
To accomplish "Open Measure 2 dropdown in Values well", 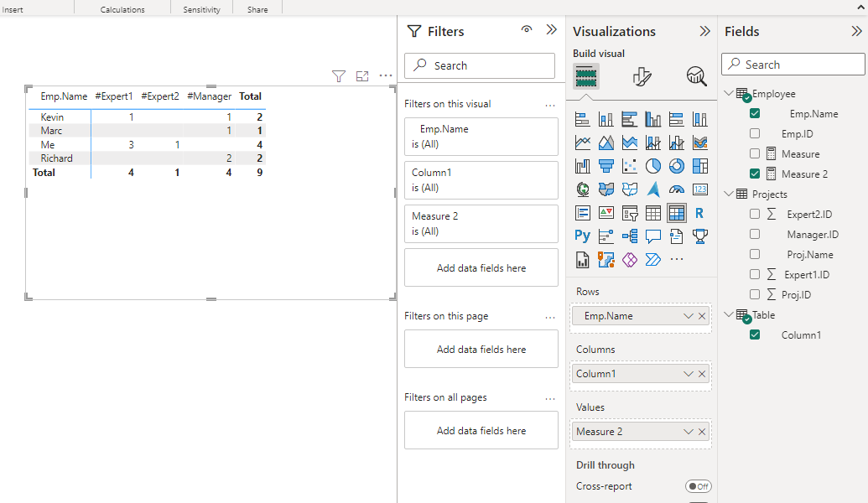I will click(688, 432).
